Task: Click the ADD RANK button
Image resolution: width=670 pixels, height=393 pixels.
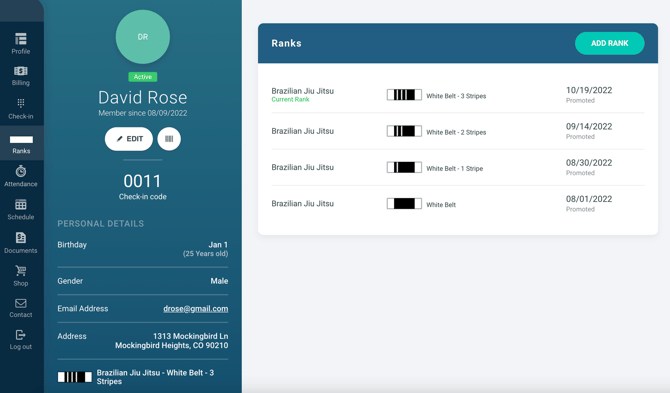Action: pyautogui.click(x=610, y=43)
